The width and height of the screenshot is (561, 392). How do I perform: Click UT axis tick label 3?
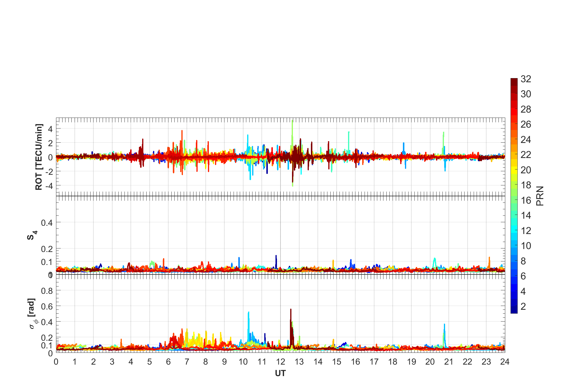pos(112,362)
